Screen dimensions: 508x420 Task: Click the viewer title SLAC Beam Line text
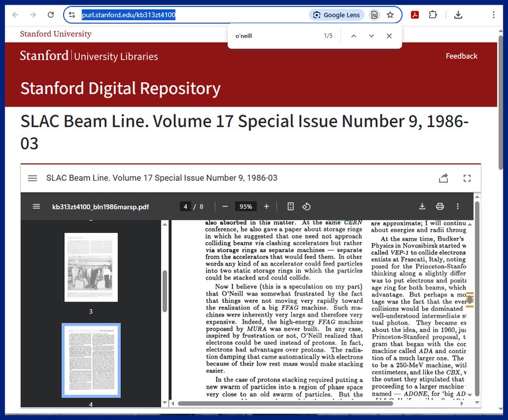pyautogui.click(x=162, y=178)
